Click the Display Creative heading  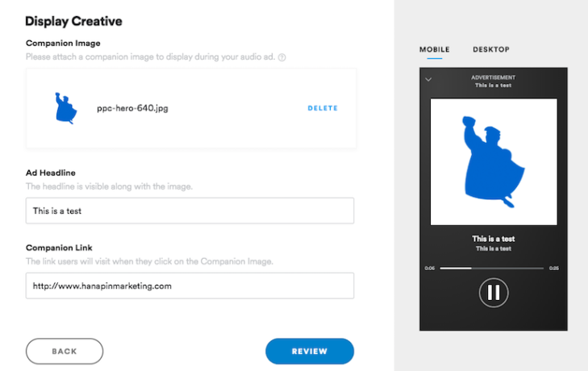[x=73, y=22]
